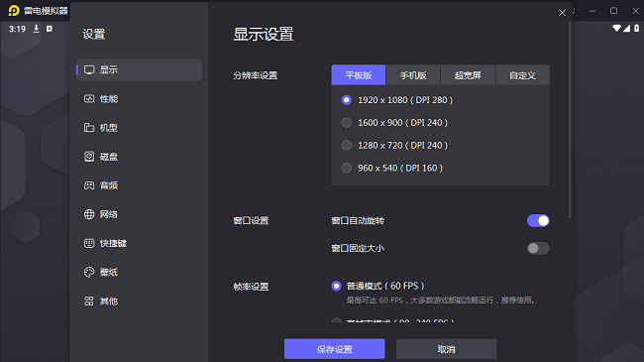Open the 网络 network settings section
The width and height of the screenshot is (644, 362).
pos(139,214)
